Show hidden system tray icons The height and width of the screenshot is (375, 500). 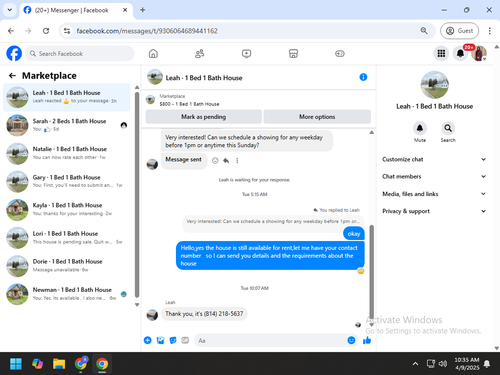point(415,364)
